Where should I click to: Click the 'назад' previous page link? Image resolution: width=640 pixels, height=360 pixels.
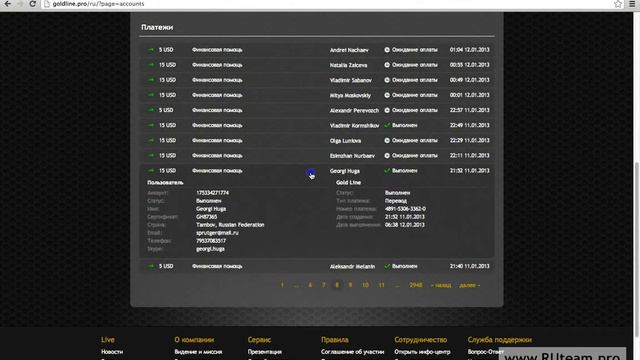(x=441, y=285)
